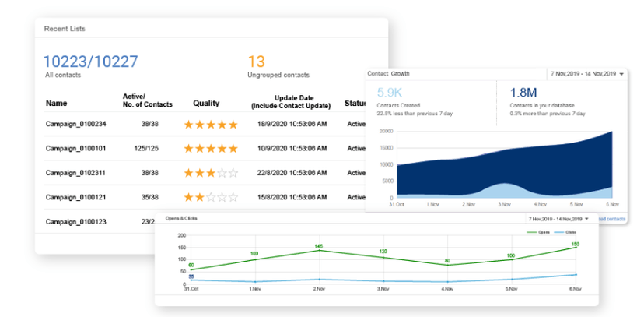This screenshot has height=317, width=644.
Task: Click the Recent Lists panel title
Action: (x=65, y=29)
